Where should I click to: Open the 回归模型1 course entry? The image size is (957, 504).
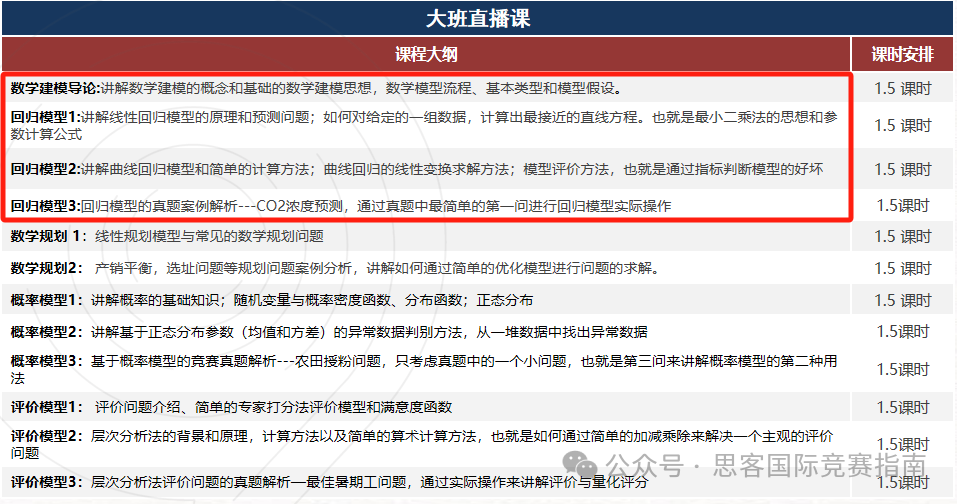[x=45, y=117]
